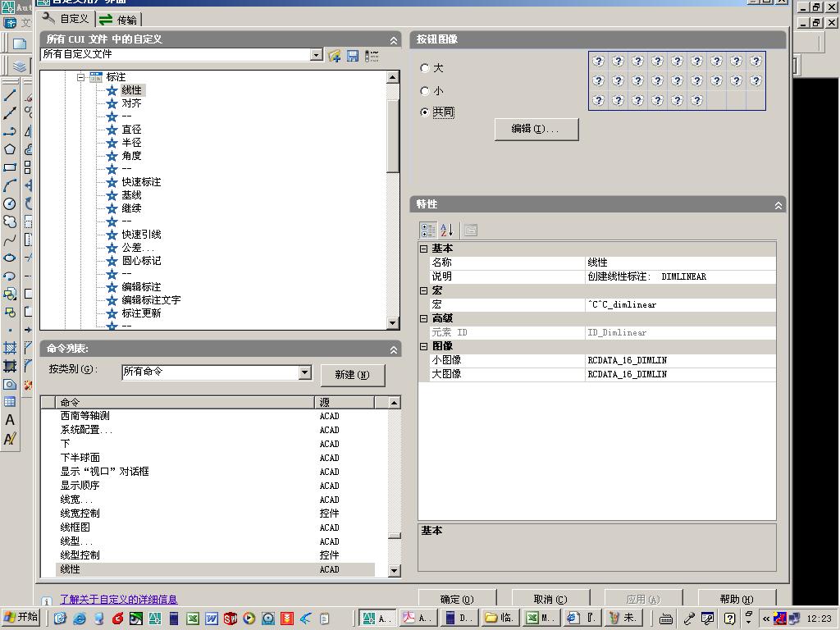The width and height of the screenshot is (840, 630).
Task: Click the alphabetical sort icon in properties
Action: 447,231
